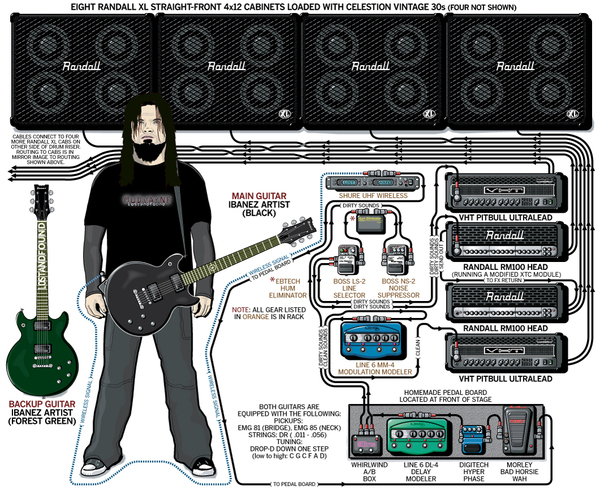Click the Backup Guitar red label text
Screen dimensions: 600x490
point(42,404)
